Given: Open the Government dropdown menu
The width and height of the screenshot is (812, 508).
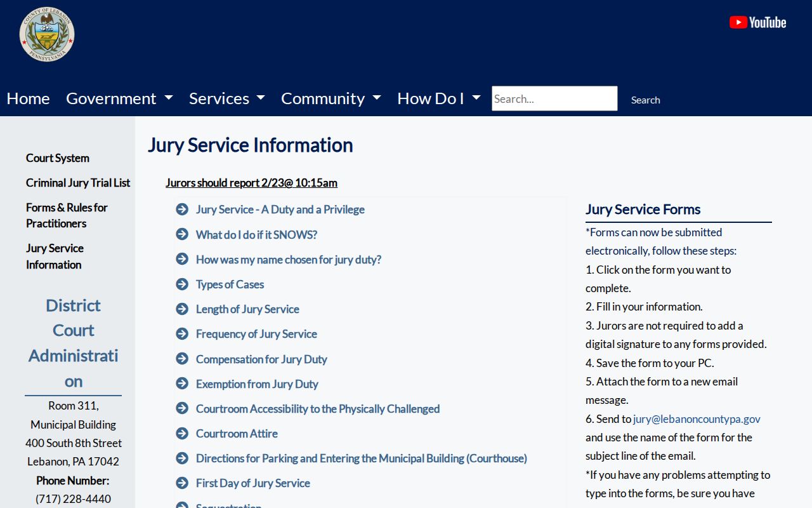Looking at the screenshot, I should tap(119, 98).
